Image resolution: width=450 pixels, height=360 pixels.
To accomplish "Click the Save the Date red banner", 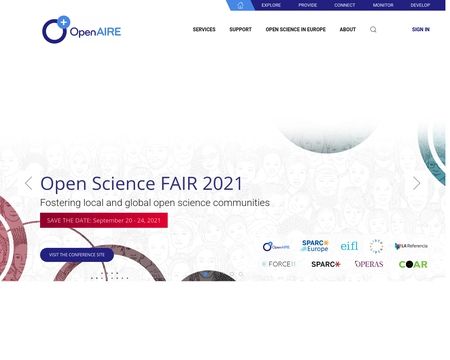I will tap(104, 220).
